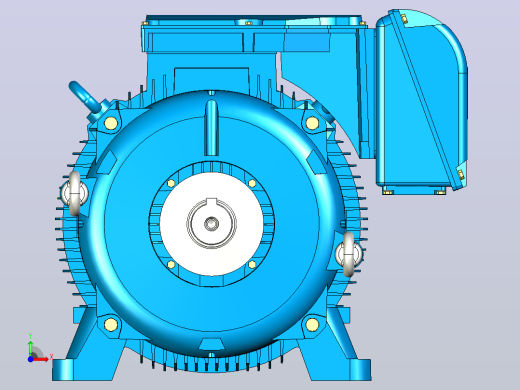Screen dimensions: 520x390
Task: Select the upper-right yellow end shield bolt
Action: (312, 123)
